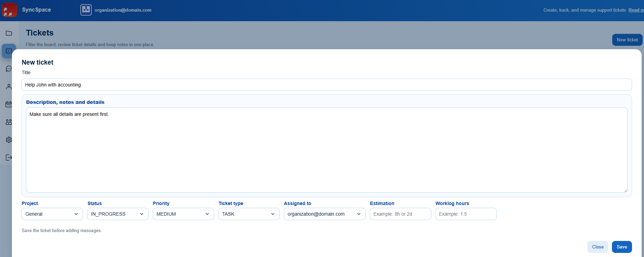Click into the Title field
This screenshot has height=257, width=644.
tap(327, 85)
